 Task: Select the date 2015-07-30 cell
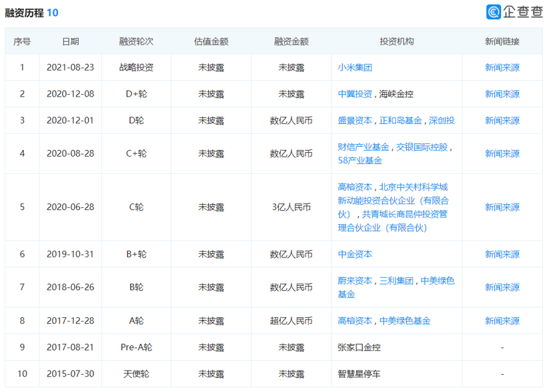(71, 373)
